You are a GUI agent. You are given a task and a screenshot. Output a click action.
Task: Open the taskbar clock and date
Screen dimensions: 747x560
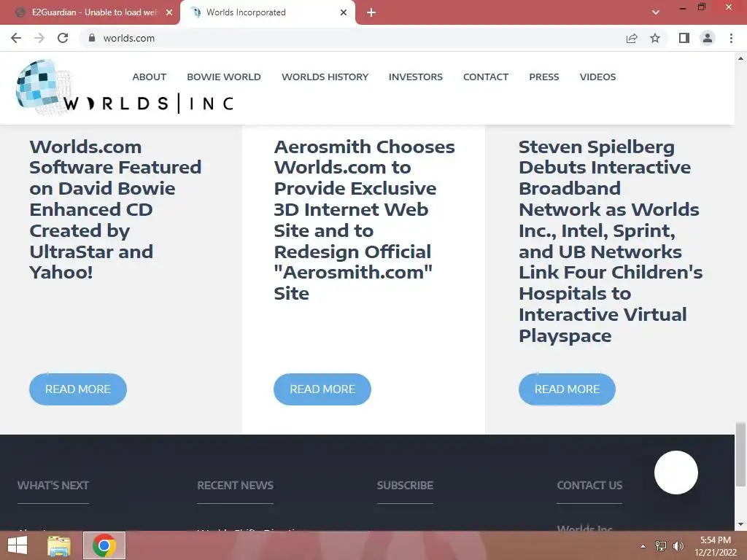click(716, 545)
